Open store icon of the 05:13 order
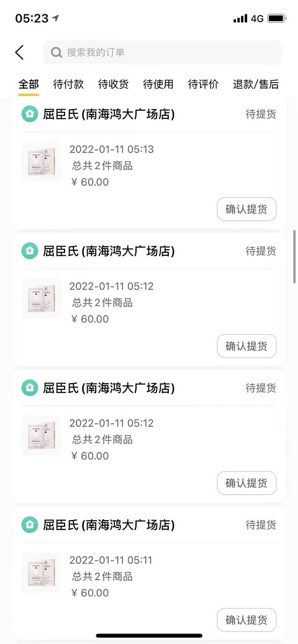 (30, 114)
